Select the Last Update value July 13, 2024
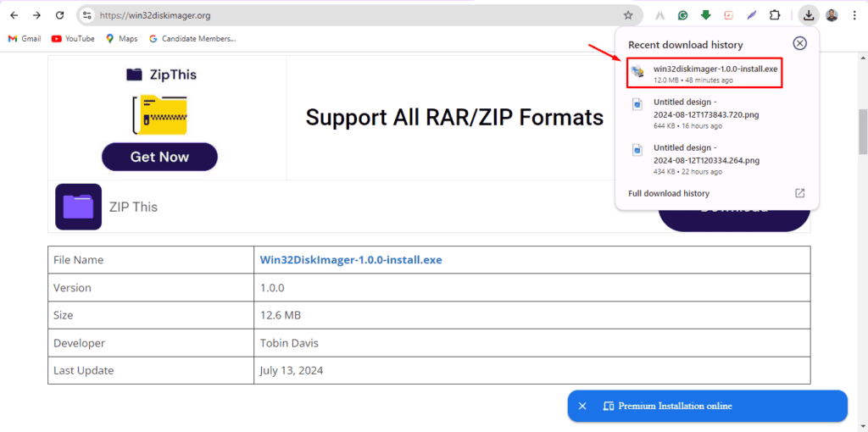868x432 pixels. point(292,371)
